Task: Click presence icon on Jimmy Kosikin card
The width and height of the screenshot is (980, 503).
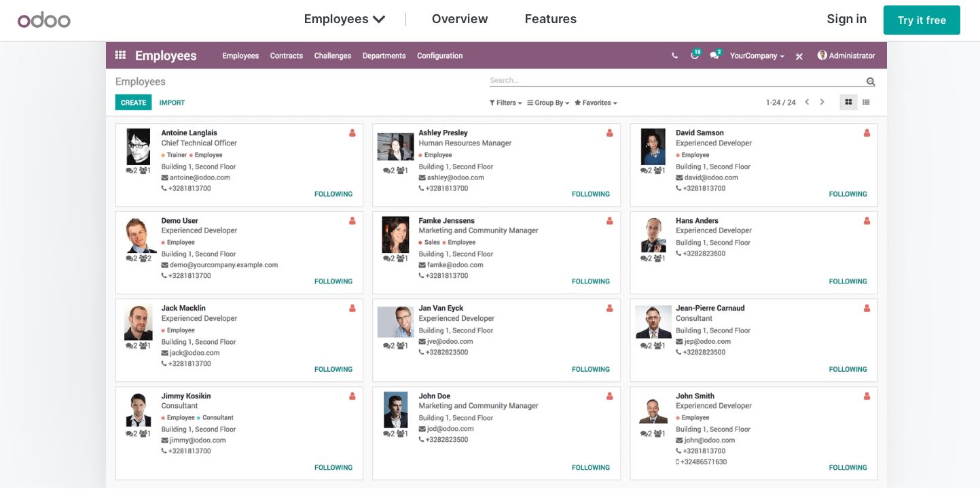Action: click(352, 396)
